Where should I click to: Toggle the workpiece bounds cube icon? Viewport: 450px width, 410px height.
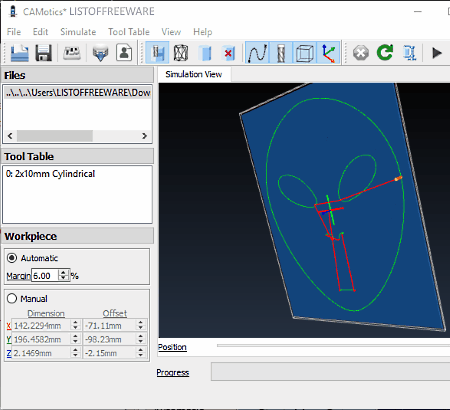305,53
